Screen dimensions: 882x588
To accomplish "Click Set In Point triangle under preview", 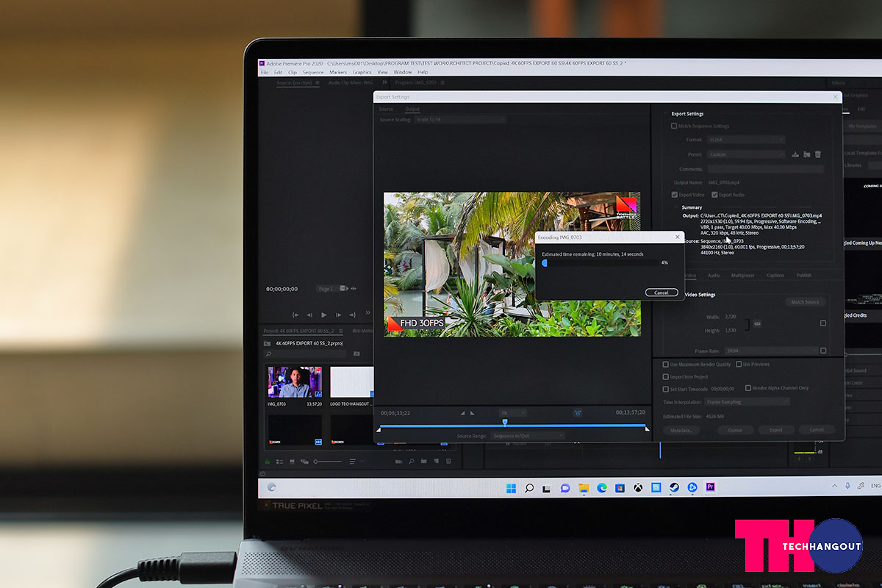I will click(x=462, y=413).
